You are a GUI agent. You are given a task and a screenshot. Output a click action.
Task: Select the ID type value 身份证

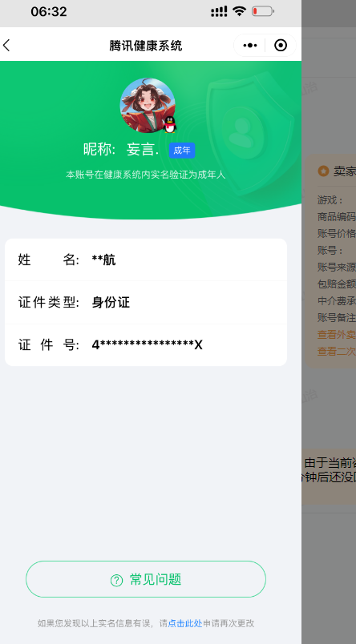click(x=111, y=302)
